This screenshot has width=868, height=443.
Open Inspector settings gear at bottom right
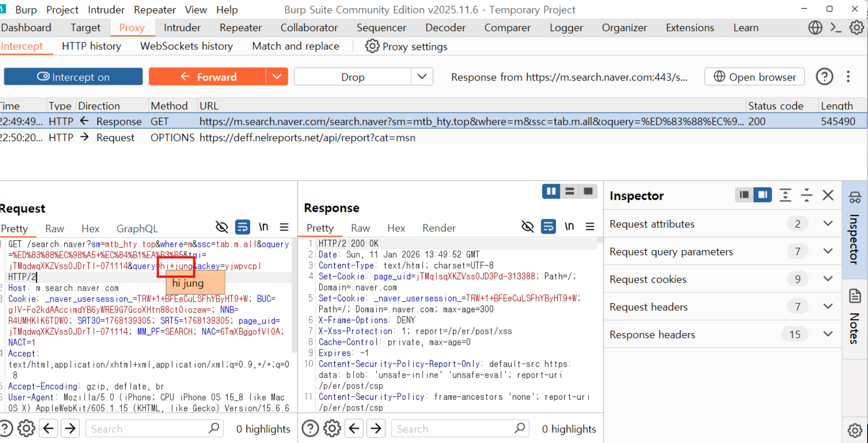tap(855, 430)
